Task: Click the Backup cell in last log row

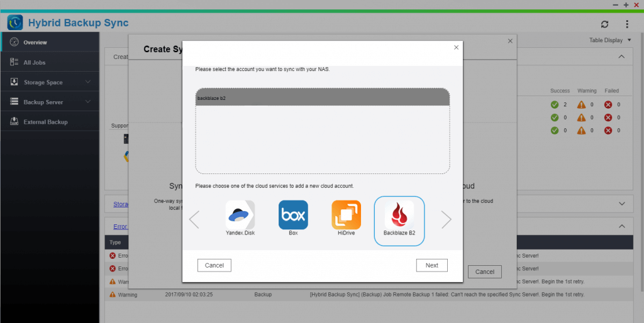Action: click(x=263, y=295)
